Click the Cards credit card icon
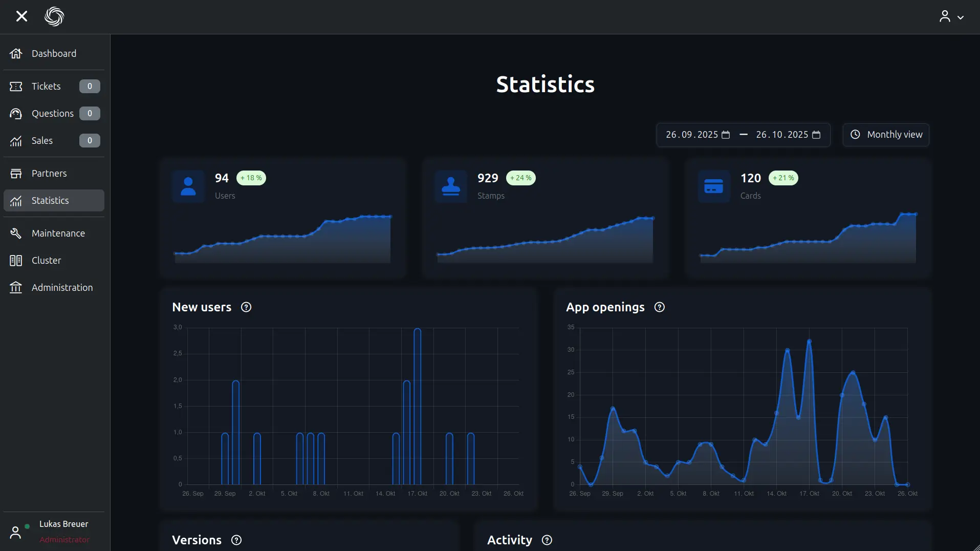 pos(713,186)
